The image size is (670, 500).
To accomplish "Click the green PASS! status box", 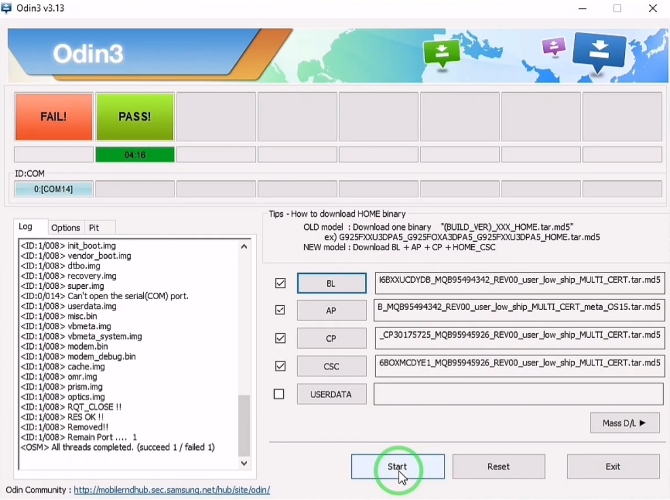I will 135,117.
